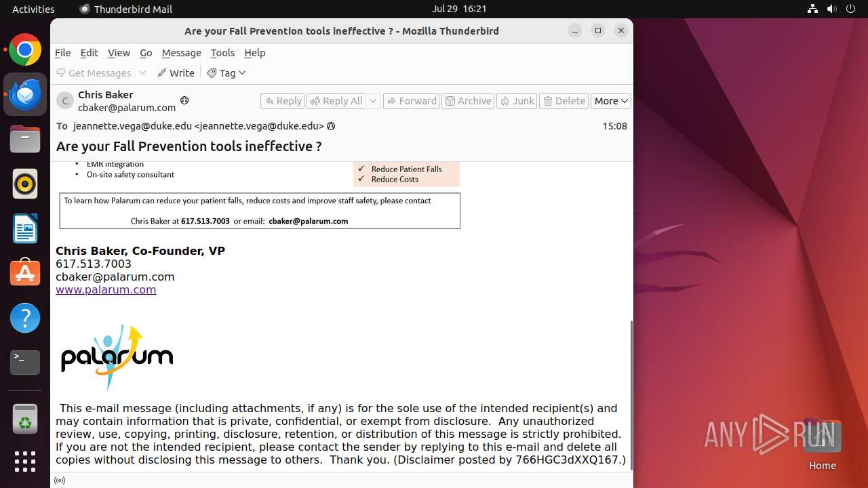This screenshot has width=868, height=488.
Task: Open the Edit menu
Action: pyautogui.click(x=89, y=53)
